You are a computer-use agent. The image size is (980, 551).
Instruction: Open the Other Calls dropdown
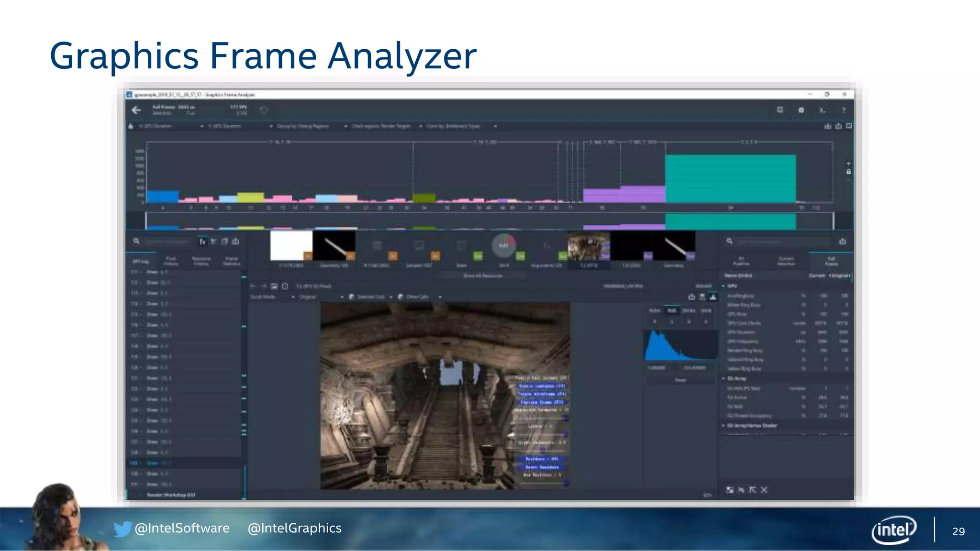(x=420, y=297)
